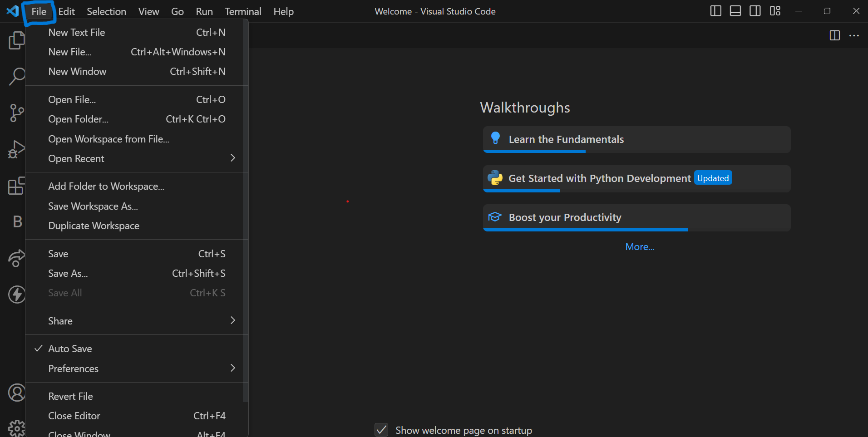The height and width of the screenshot is (437, 868).
Task: Open the Search view icon
Action: [x=17, y=77]
